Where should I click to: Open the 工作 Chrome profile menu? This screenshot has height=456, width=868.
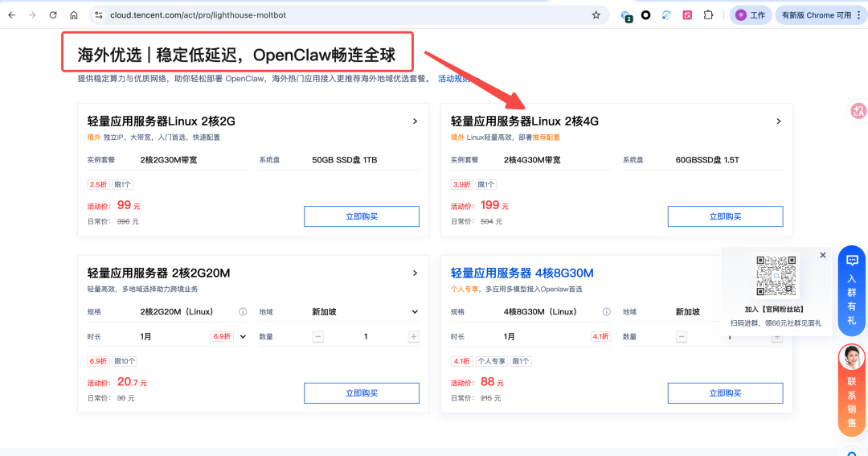coord(751,15)
